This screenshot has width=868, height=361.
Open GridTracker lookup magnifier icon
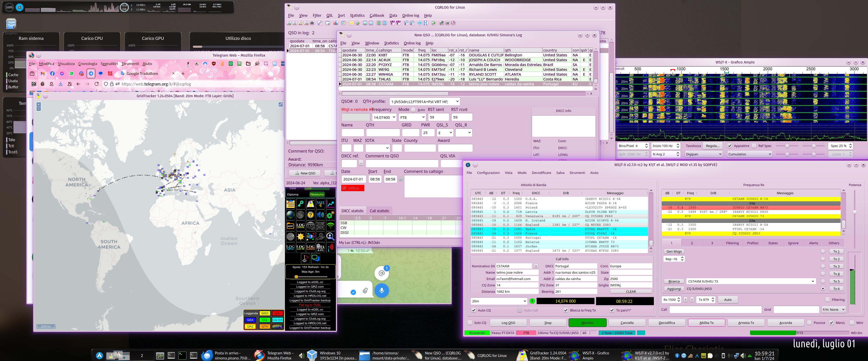point(331,236)
